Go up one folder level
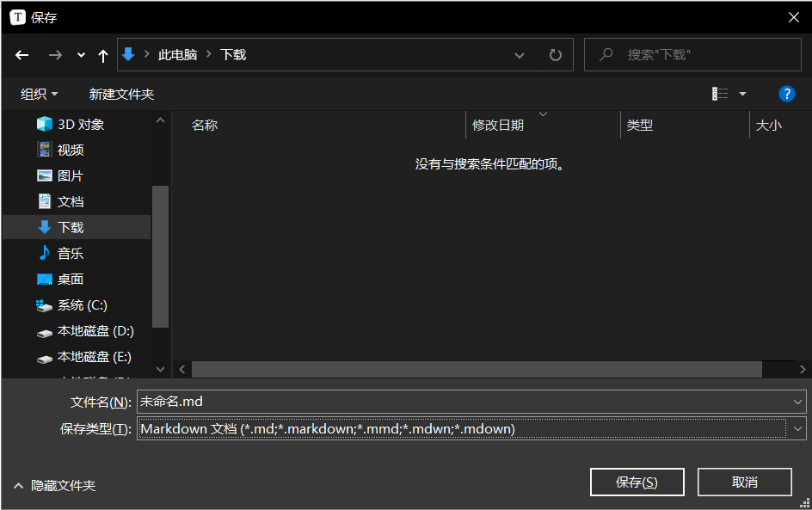 pos(103,55)
